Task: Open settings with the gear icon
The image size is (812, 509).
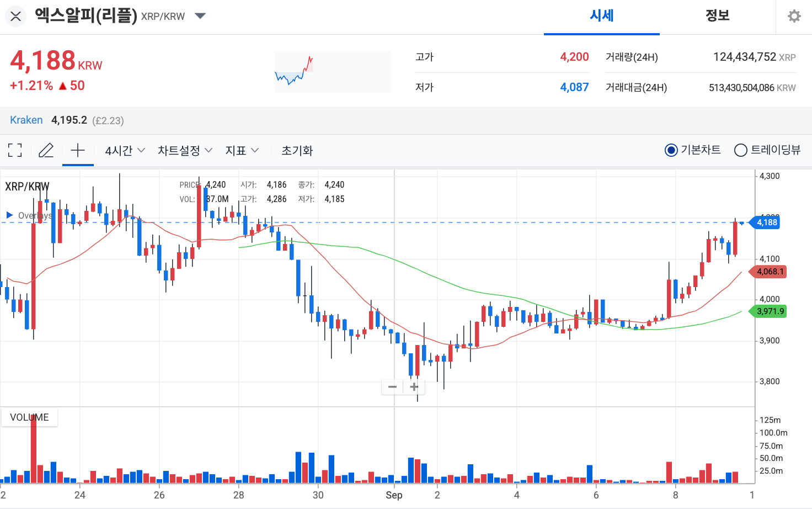Action: [x=794, y=16]
